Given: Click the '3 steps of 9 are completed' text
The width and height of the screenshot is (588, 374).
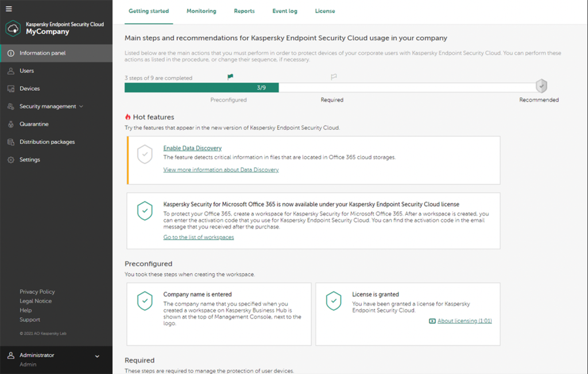Looking at the screenshot, I should tap(158, 78).
